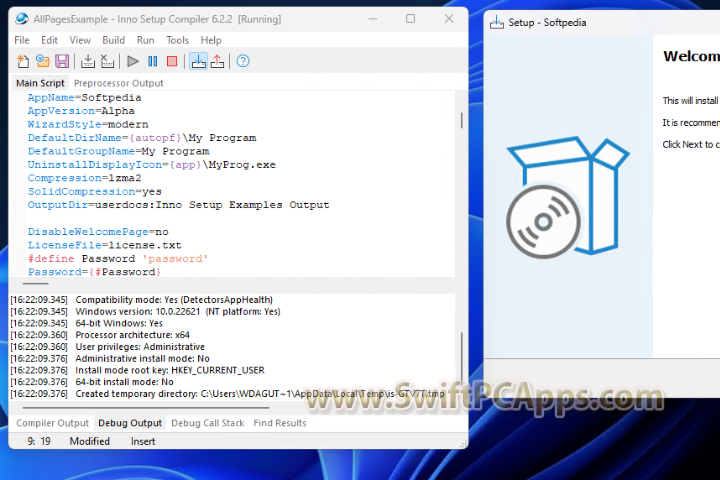
Task: Open the File menu
Action: coord(22,40)
